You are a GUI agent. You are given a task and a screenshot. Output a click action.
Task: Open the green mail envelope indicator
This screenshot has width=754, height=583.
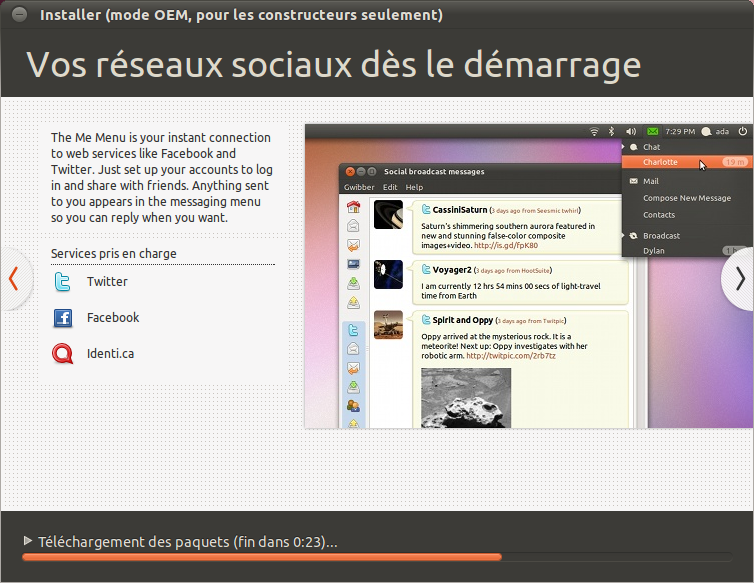click(653, 131)
